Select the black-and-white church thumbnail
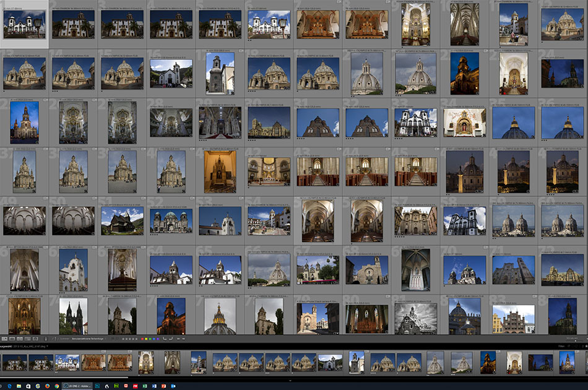This screenshot has height=390, width=588. (415, 319)
